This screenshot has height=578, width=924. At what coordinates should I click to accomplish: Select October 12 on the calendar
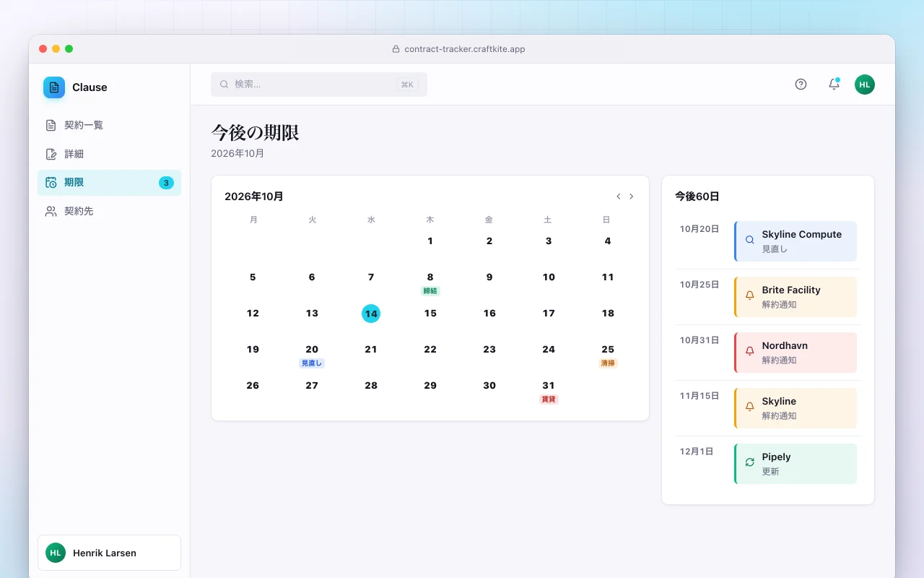point(253,314)
